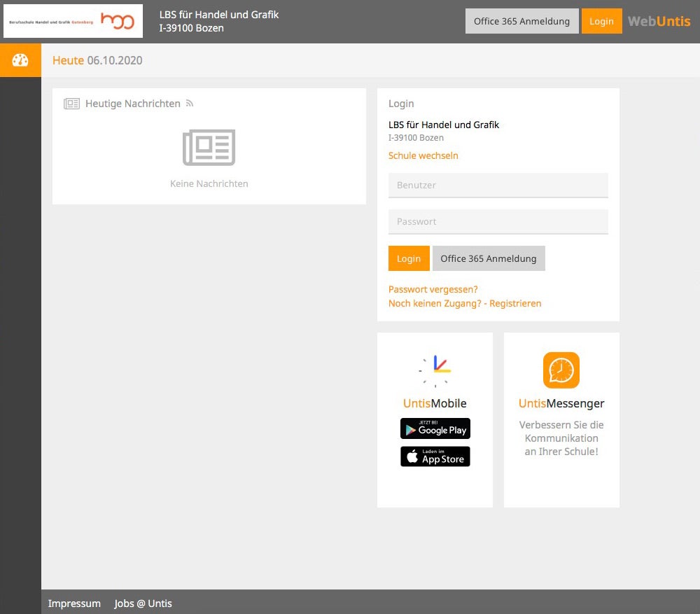Viewport: 700px width, 614px height.
Task: Click the large newspaper placeholder icon
Action: tap(209, 148)
